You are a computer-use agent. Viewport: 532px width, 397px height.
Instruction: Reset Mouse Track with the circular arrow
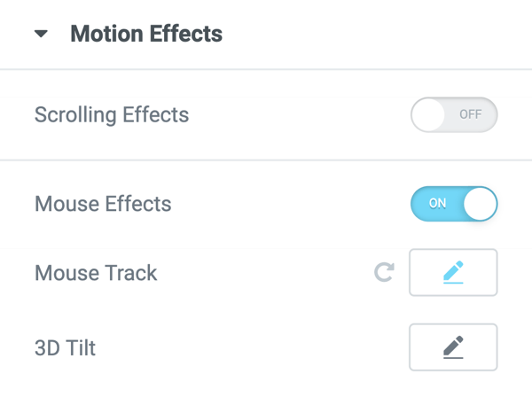pyautogui.click(x=384, y=272)
